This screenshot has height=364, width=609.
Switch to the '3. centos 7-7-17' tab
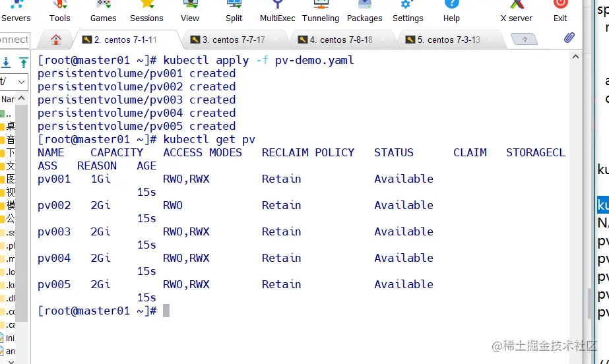pyautogui.click(x=234, y=40)
